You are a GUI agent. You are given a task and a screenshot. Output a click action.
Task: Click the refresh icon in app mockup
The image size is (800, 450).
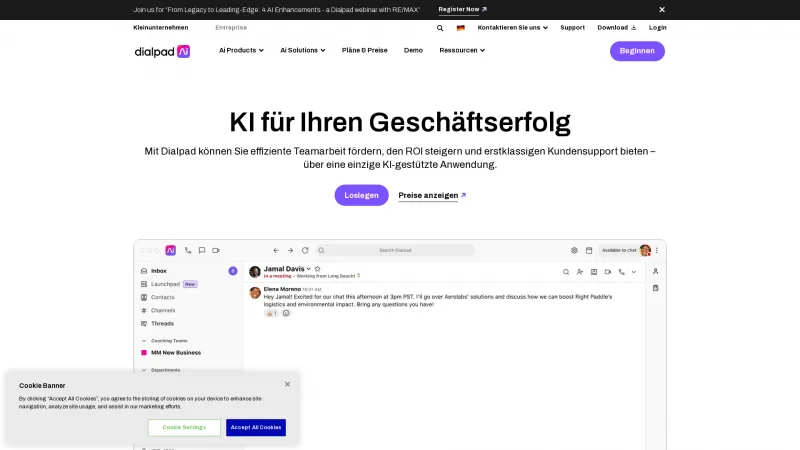(305, 251)
